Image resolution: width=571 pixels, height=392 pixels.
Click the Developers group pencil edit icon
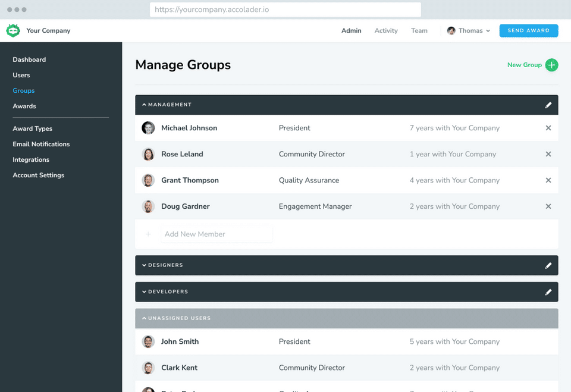[x=548, y=292]
